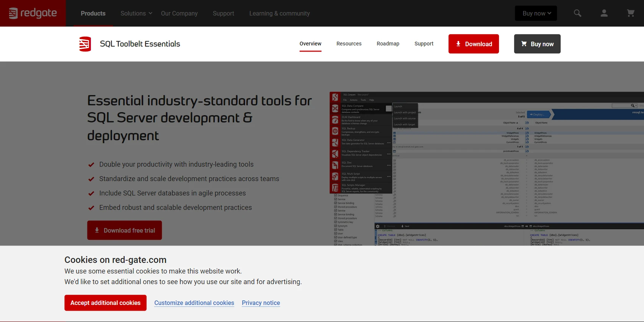The height and width of the screenshot is (322, 644).
Task: View the shopping cart icon
Action: [631, 13]
